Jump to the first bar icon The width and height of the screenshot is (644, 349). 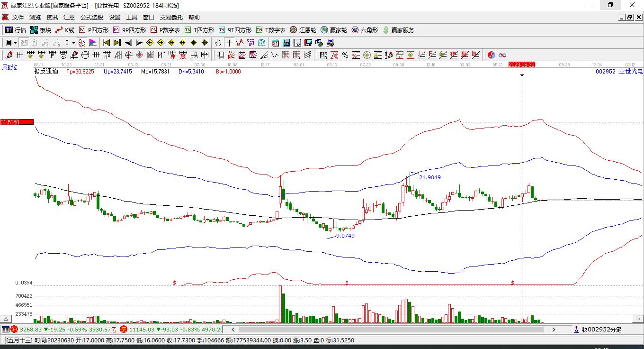[106, 43]
